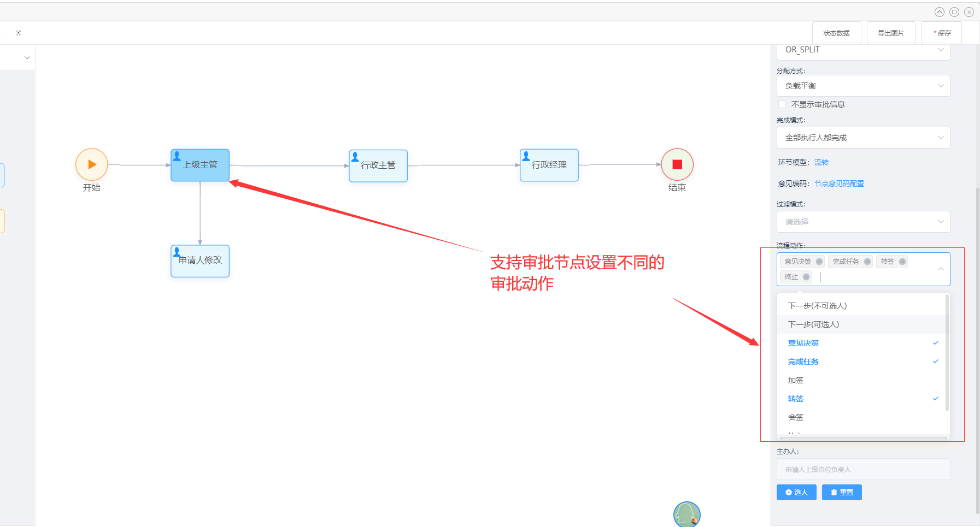Choose 下一步(不可选人) from the list

pyautogui.click(x=817, y=306)
